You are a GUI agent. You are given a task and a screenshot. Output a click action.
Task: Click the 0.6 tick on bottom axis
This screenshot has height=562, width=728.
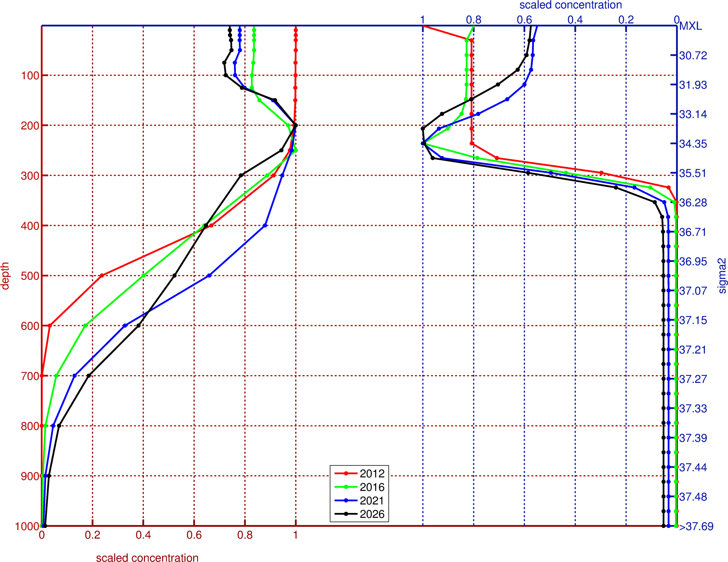pos(194,535)
